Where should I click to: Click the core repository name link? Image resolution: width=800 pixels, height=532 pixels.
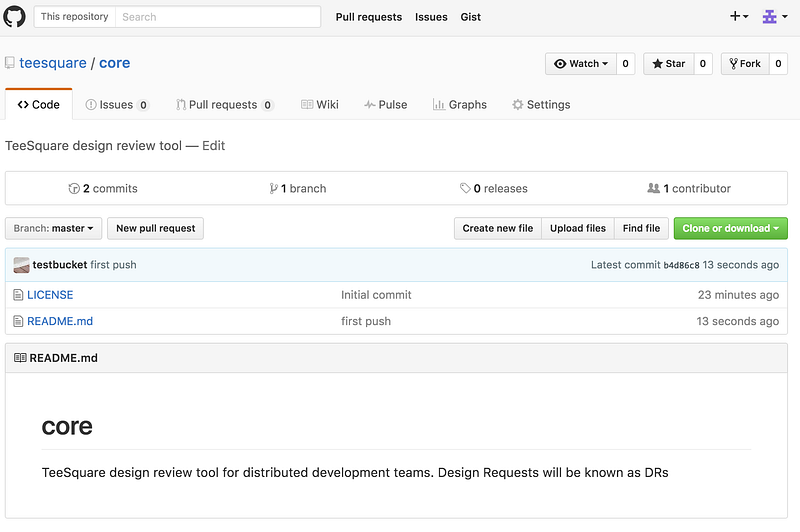click(114, 63)
